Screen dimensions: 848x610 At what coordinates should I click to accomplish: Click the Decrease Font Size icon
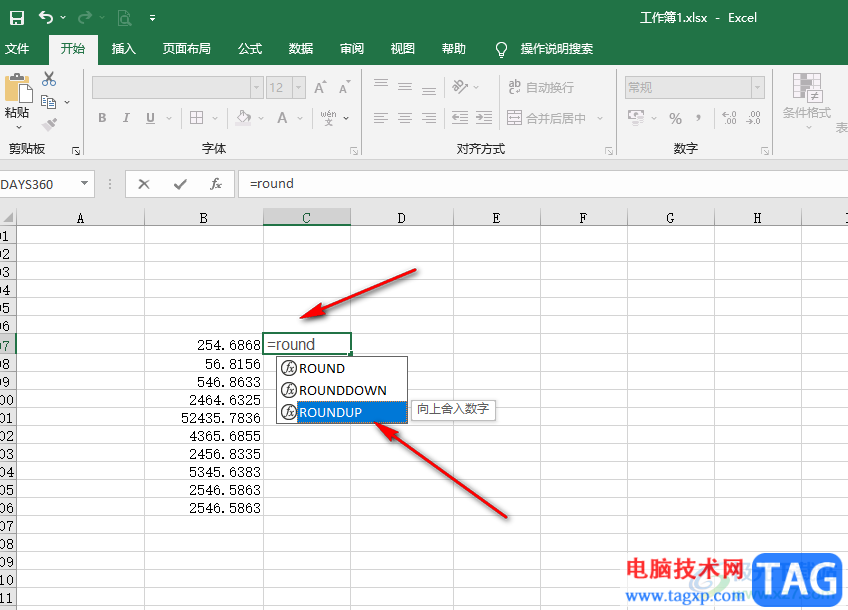[344, 87]
